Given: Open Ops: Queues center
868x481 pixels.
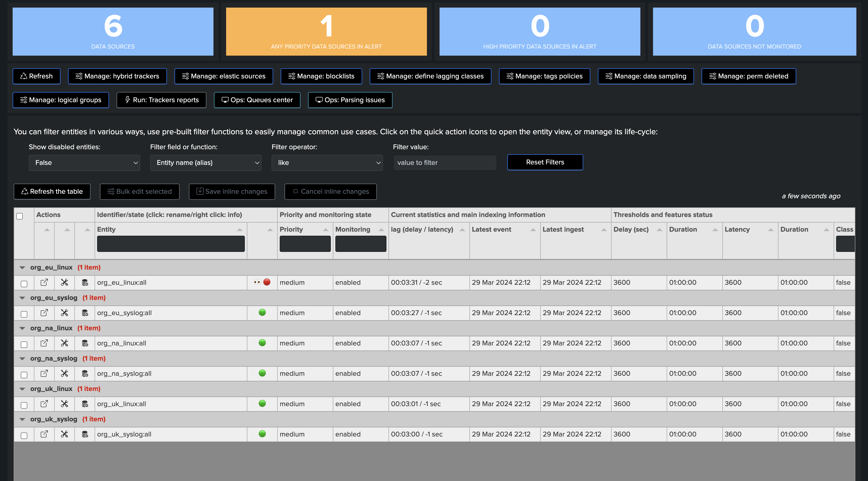Looking at the screenshot, I should coord(257,100).
